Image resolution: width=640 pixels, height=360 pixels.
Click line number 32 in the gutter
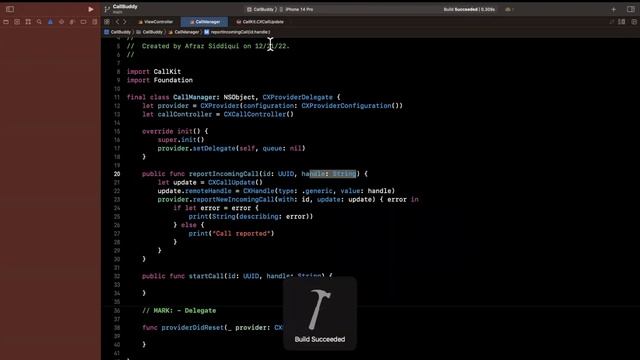(117, 276)
